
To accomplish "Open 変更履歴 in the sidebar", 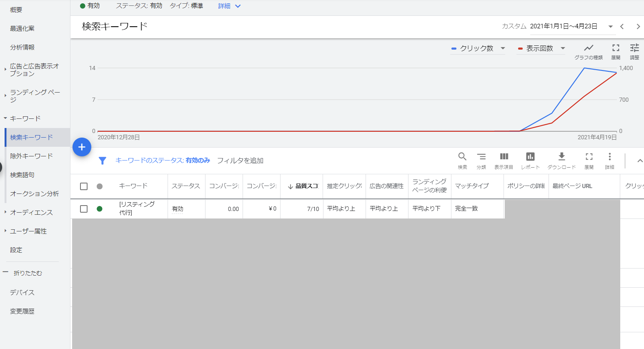I will 23,311.
